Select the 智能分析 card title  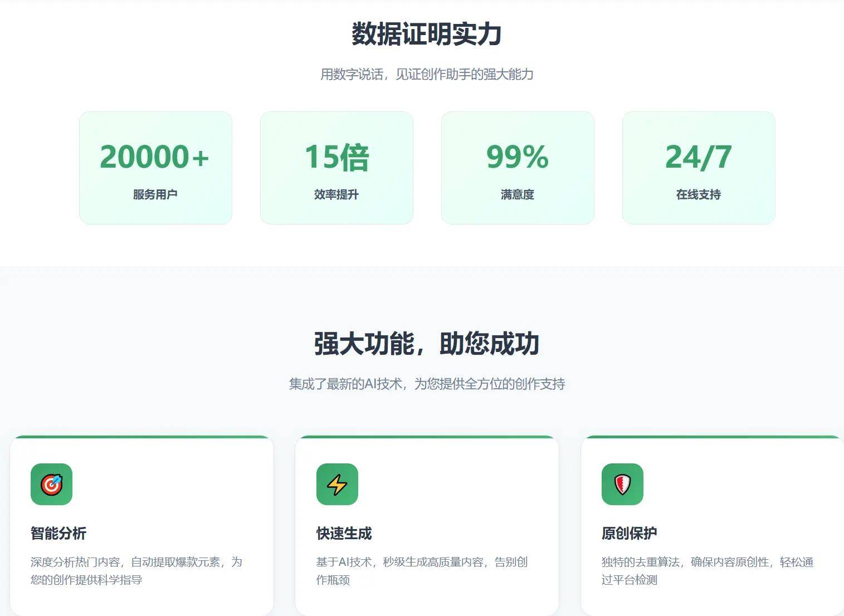pos(58,533)
